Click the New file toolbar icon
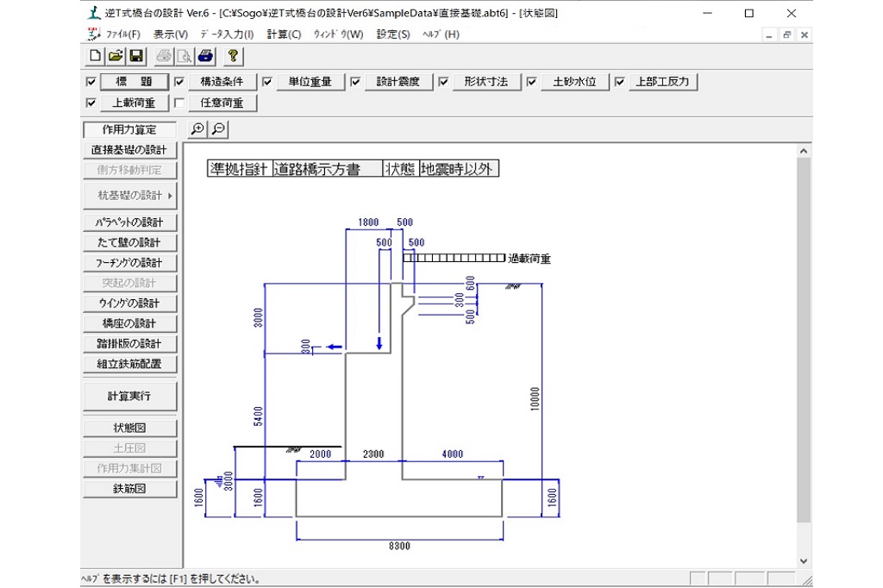Viewport: 883px width, 588px height. 95,56
